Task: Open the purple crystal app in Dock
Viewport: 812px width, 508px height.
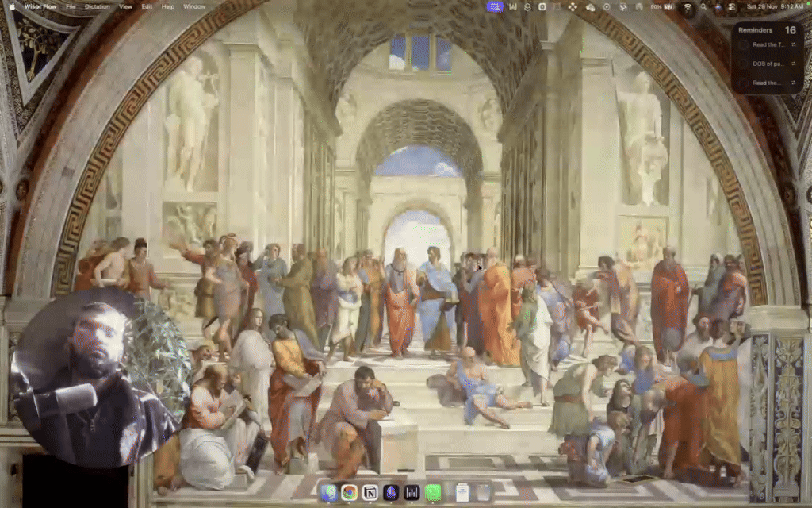Action: point(391,492)
